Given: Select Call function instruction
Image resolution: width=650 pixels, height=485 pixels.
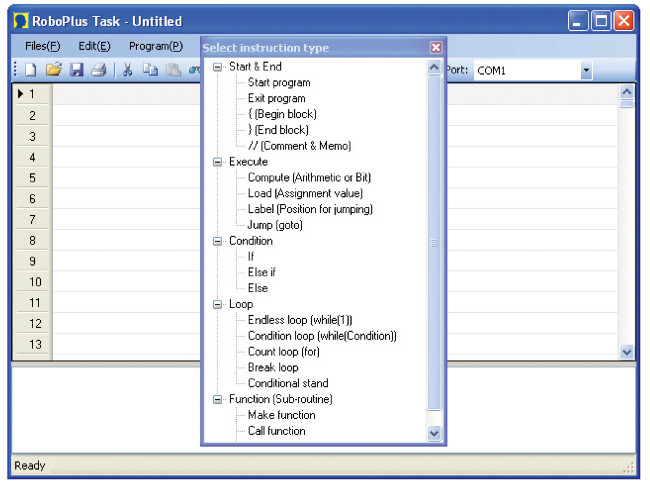Looking at the screenshot, I should [277, 431].
